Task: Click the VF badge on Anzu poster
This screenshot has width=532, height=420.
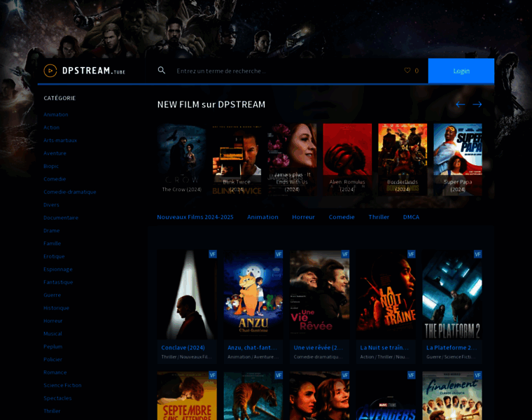Action: coord(279,254)
